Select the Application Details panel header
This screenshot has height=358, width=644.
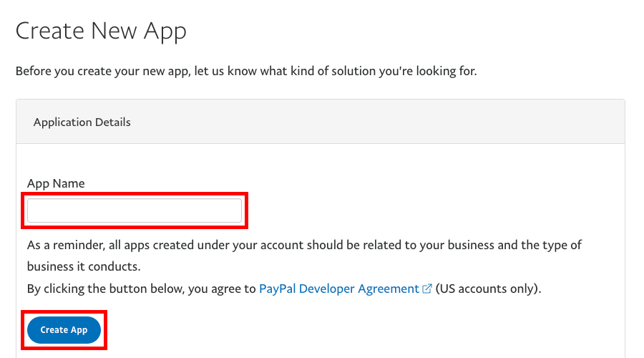click(320, 122)
